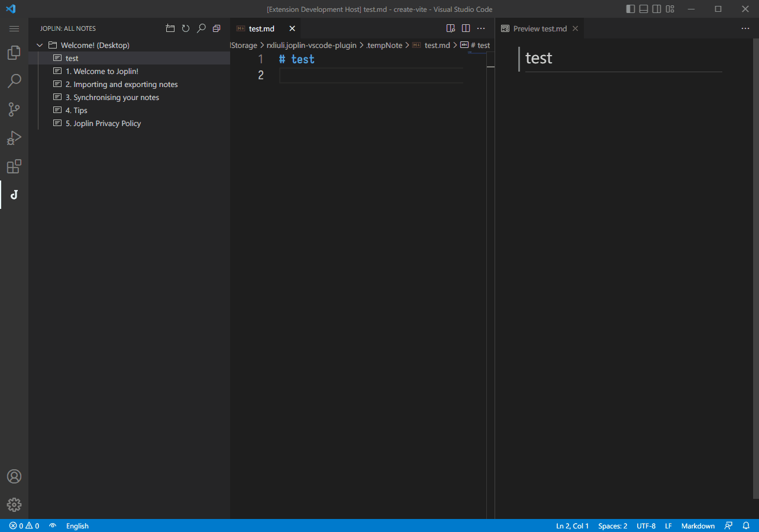Viewport: 759px width, 532px height.
Task: Open note '4. Tips'
Action: 129,110
